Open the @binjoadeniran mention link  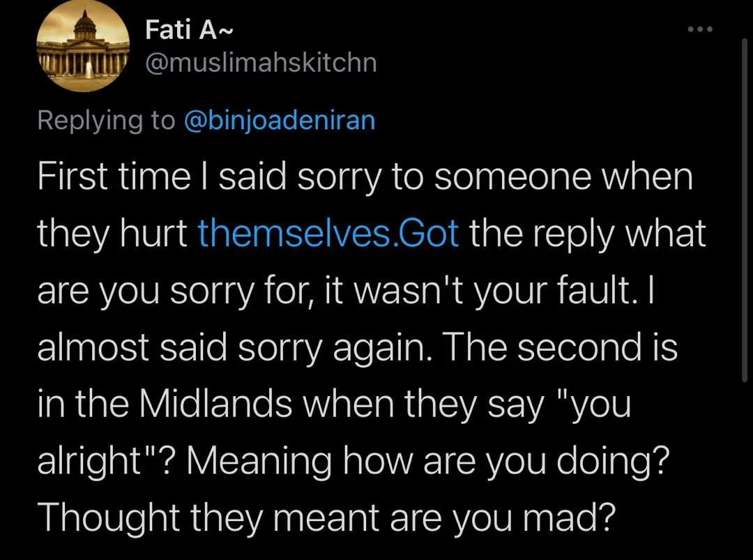click(280, 119)
